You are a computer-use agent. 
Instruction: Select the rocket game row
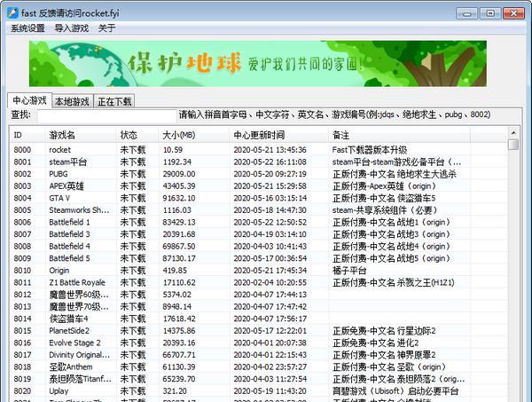click(259, 150)
